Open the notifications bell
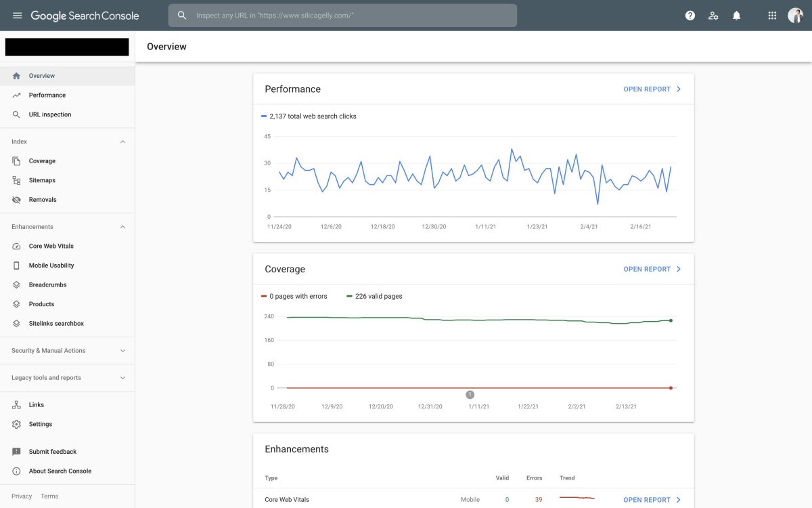 click(737, 16)
